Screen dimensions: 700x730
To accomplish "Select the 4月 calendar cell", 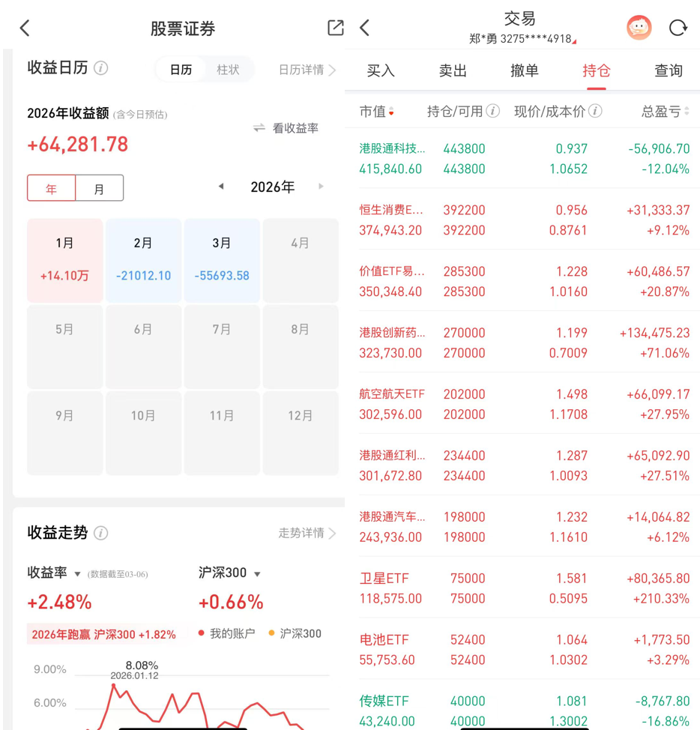I will coord(301,260).
